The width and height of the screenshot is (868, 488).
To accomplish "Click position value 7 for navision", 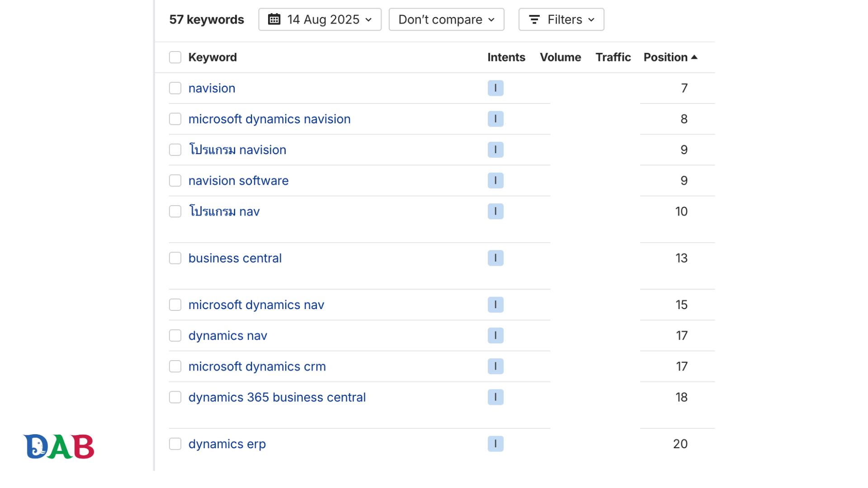I will (x=684, y=88).
